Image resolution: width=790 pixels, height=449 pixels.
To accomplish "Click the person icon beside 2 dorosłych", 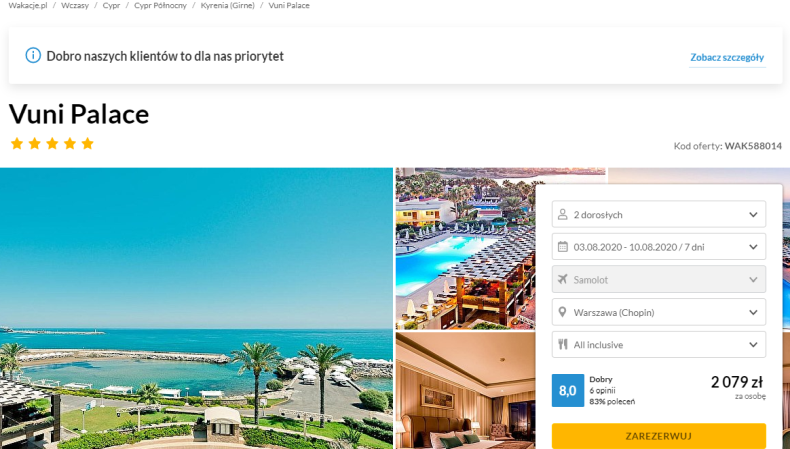I will 562,215.
